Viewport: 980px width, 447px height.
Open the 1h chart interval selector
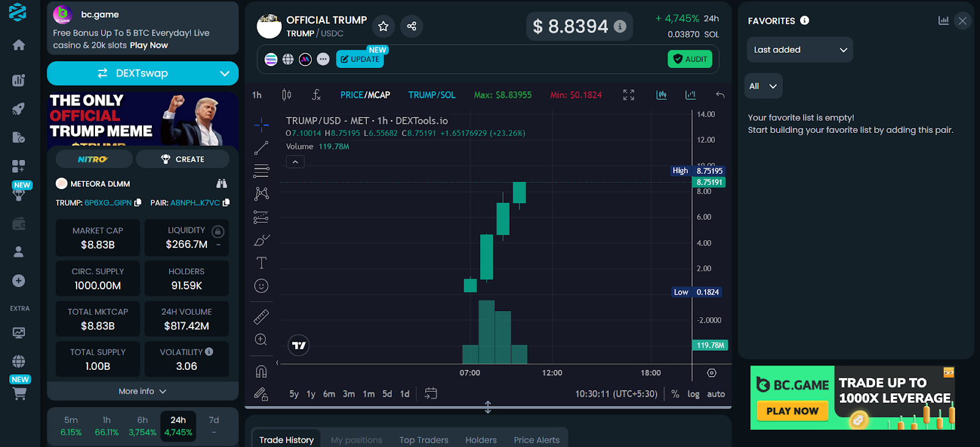pos(257,95)
